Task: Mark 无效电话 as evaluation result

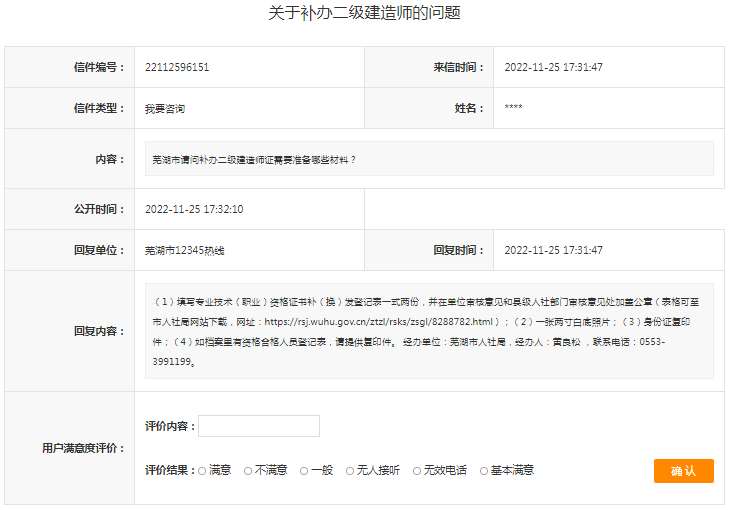Action: (417, 471)
